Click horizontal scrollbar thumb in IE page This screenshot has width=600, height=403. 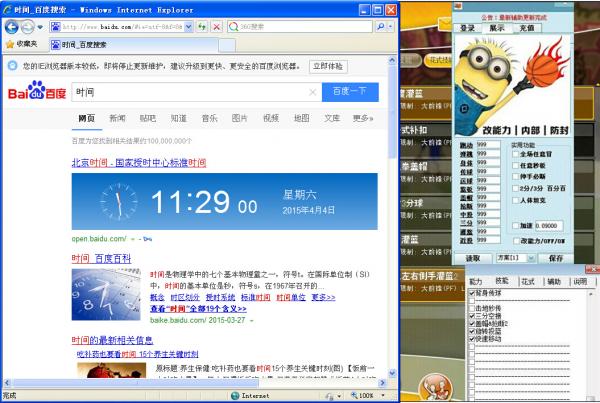click(x=136, y=383)
